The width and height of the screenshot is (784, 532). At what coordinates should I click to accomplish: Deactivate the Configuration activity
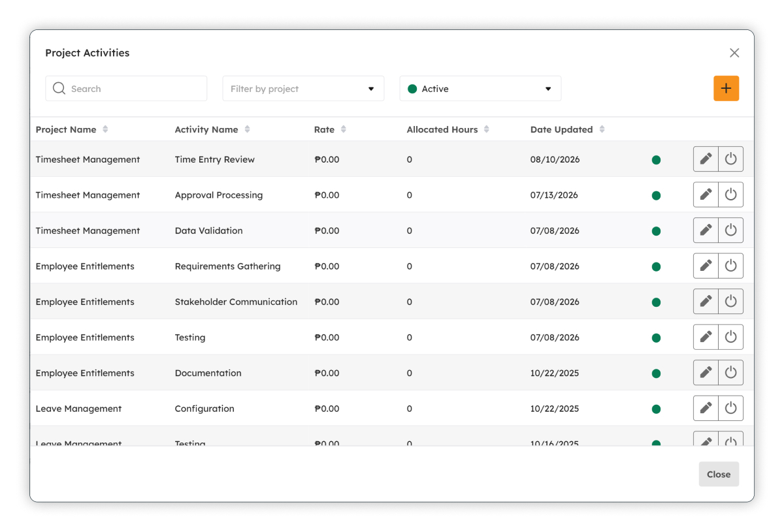(x=731, y=408)
